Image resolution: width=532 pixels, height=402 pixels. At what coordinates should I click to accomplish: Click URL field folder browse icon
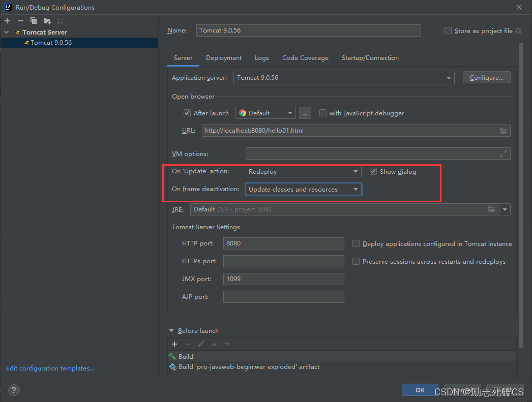point(504,131)
